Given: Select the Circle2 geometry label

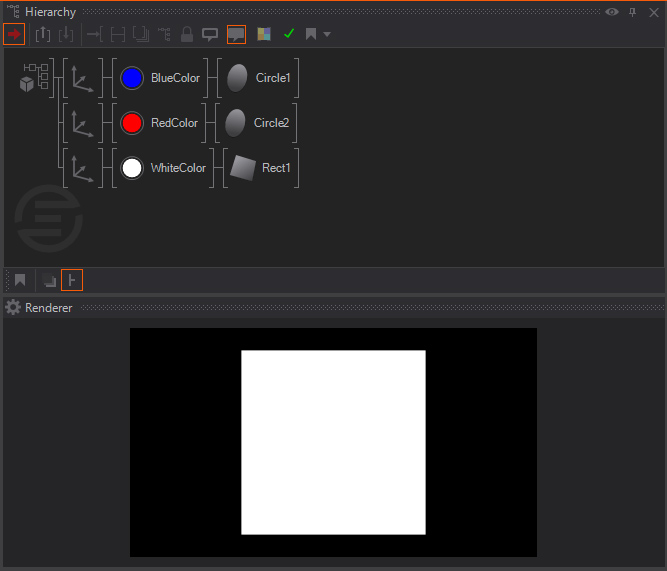Looking at the screenshot, I should (x=271, y=123).
